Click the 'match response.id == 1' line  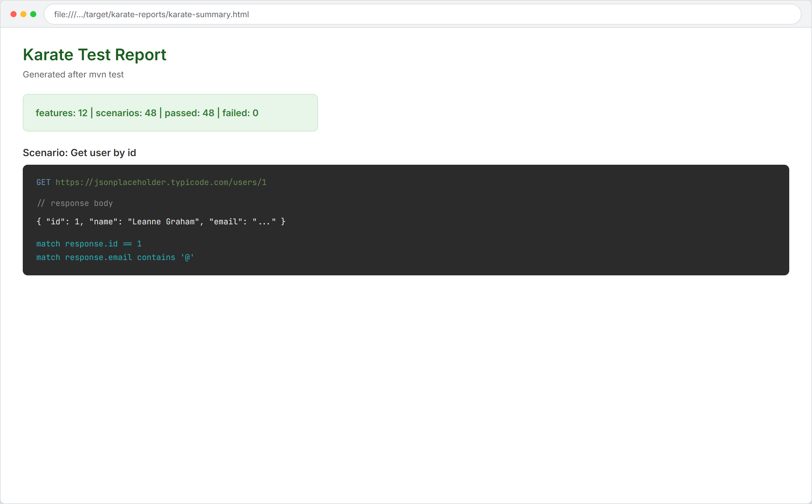pos(89,244)
